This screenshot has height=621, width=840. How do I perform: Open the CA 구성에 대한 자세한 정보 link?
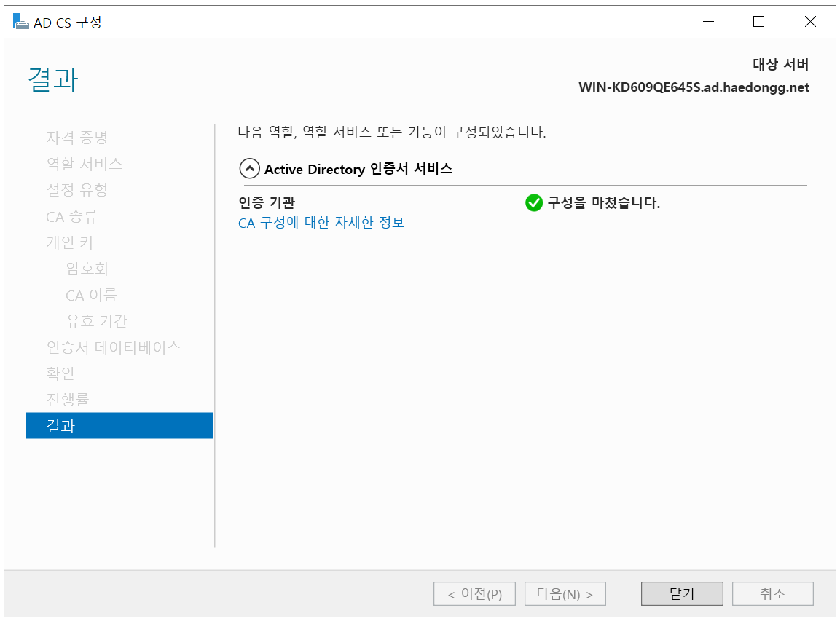321,223
